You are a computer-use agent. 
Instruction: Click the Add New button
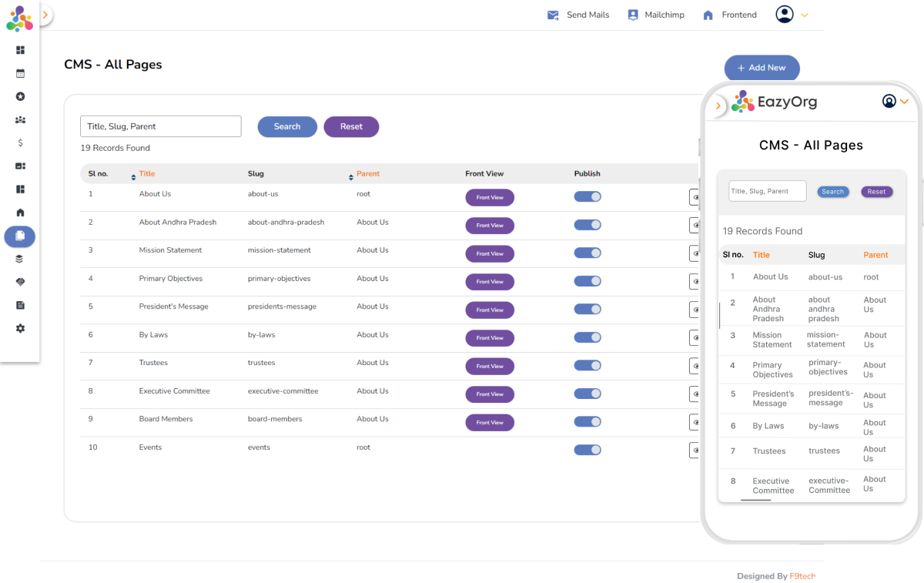(x=762, y=68)
